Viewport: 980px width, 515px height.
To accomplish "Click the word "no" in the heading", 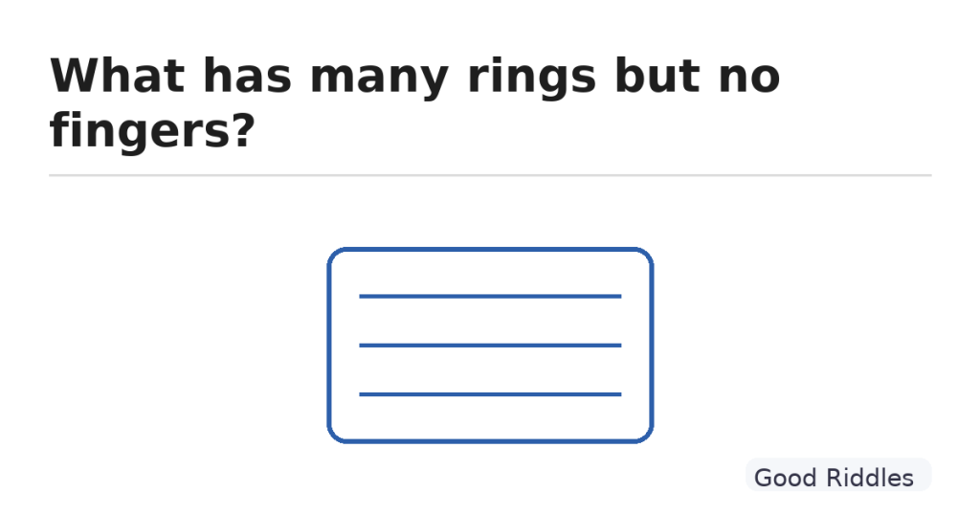I will [x=748, y=76].
